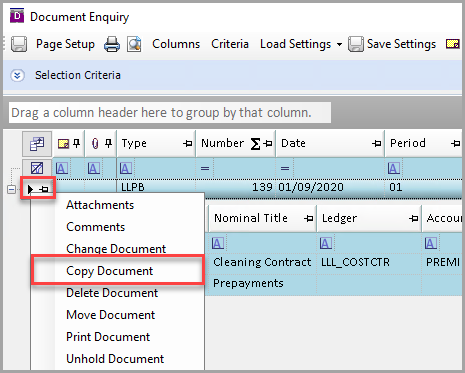Select the Cleaning Contract row cell
Image resolution: width=465 pixels, height=373 pixels.
click(262, 262)
